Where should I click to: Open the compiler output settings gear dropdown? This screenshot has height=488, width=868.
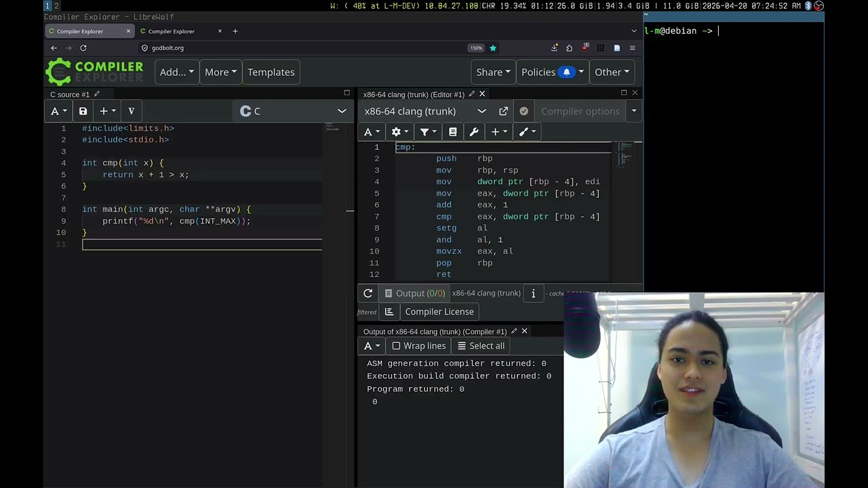click(400, 132)
